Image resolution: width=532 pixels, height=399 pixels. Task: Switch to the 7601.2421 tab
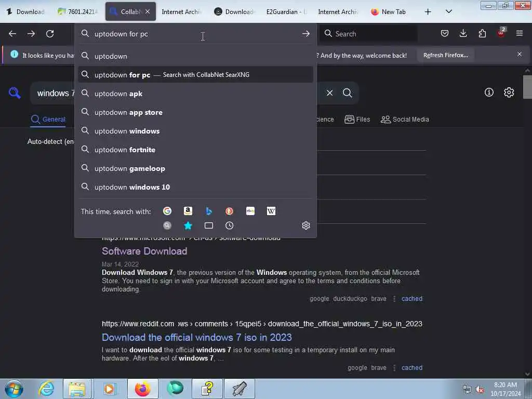click(x=78, y=11)
